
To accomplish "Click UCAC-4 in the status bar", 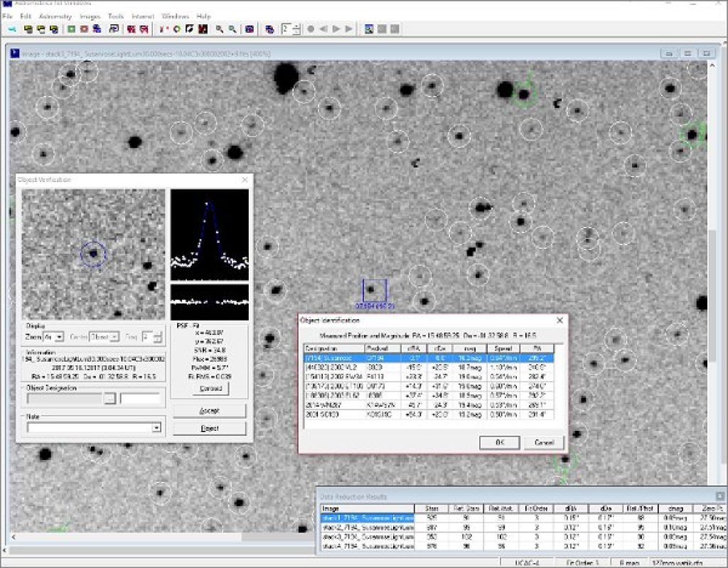I will 527,563.
